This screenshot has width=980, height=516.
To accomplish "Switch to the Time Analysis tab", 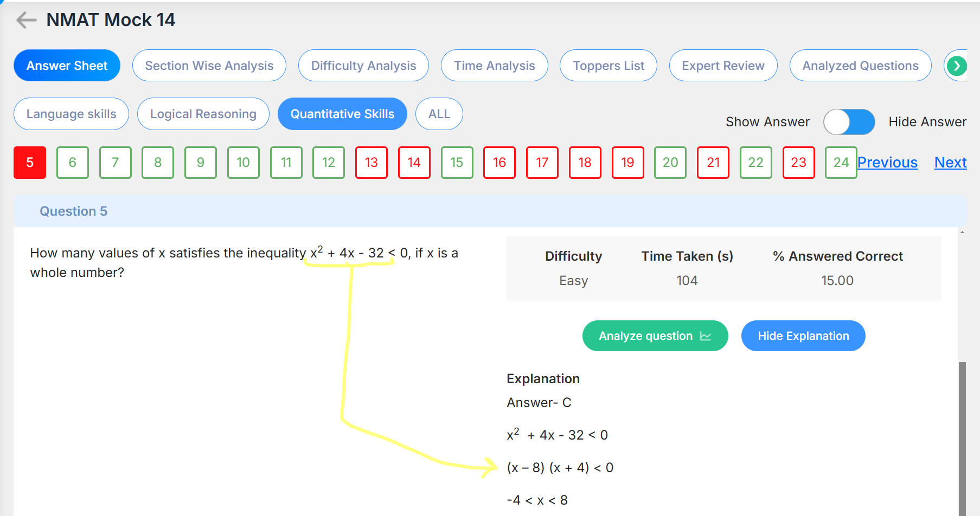I will point(494,66).
